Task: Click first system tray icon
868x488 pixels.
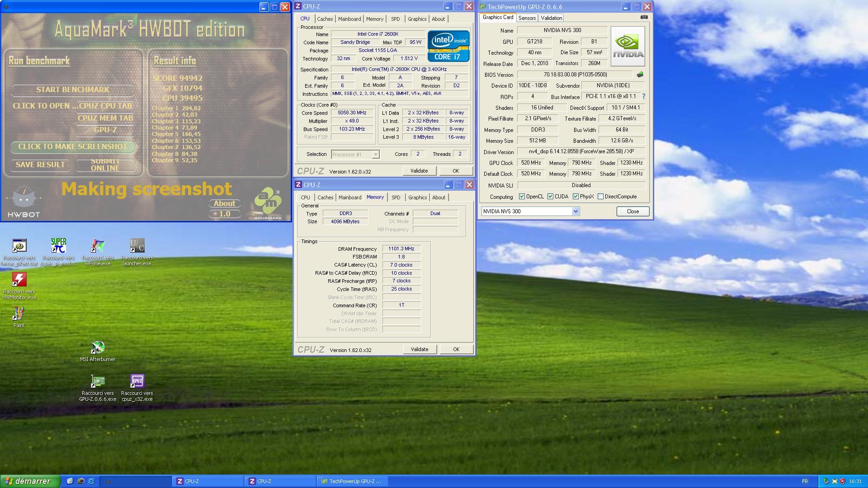Action: tap(826, 481)
